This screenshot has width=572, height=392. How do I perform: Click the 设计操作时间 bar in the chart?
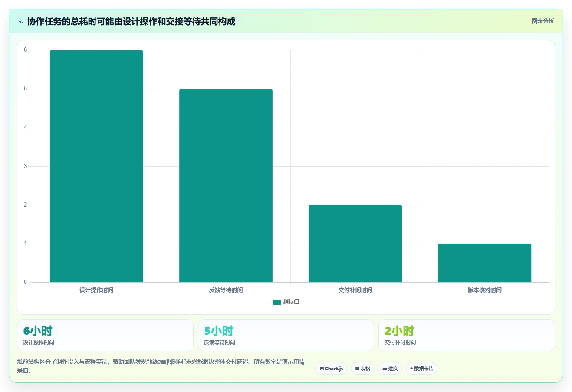tap(96, 166)
